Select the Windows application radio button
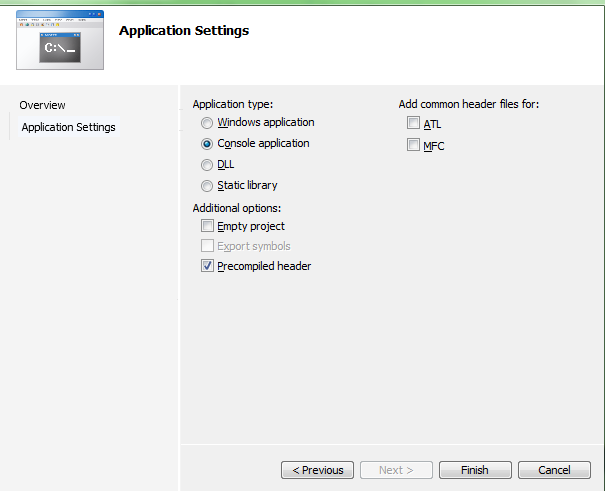This screenshot has width=605, height=491. point(207,123)
